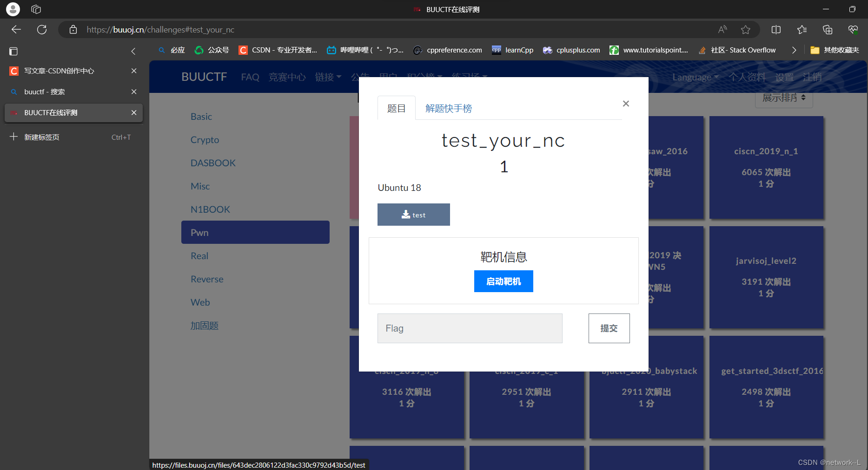Close the buuctf - 搜索 tab
Viewport: 868px width, 470px height.
click(x=134, y=91)
